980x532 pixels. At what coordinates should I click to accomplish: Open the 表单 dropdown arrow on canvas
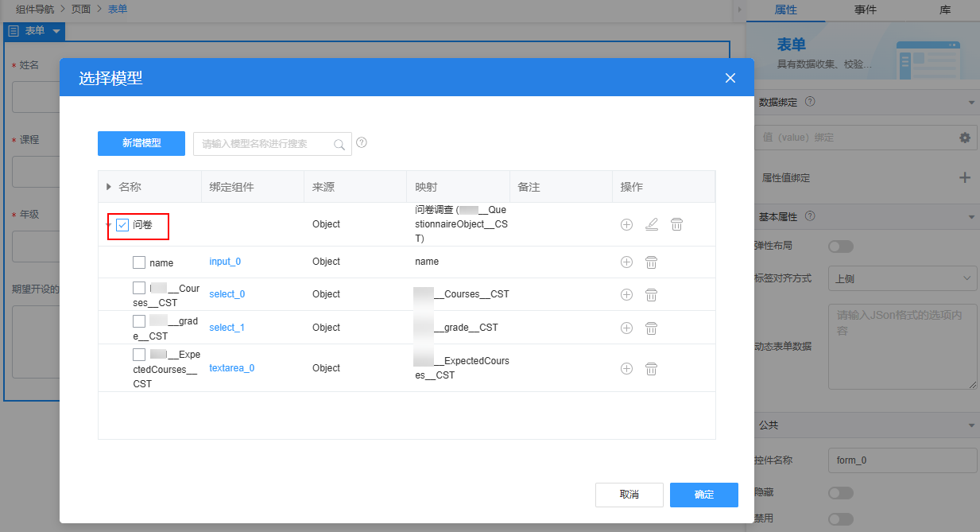(56, 31)
